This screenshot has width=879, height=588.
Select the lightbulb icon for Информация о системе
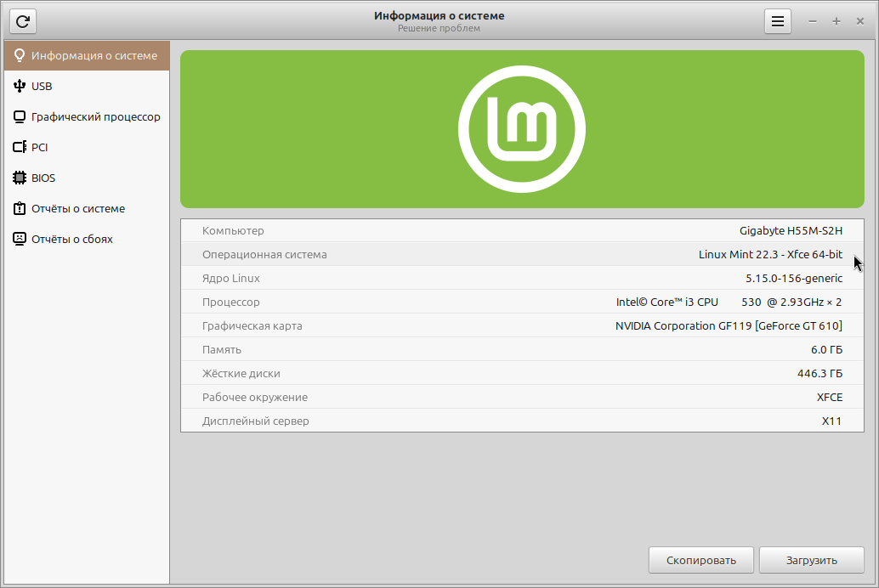(19, 55)
